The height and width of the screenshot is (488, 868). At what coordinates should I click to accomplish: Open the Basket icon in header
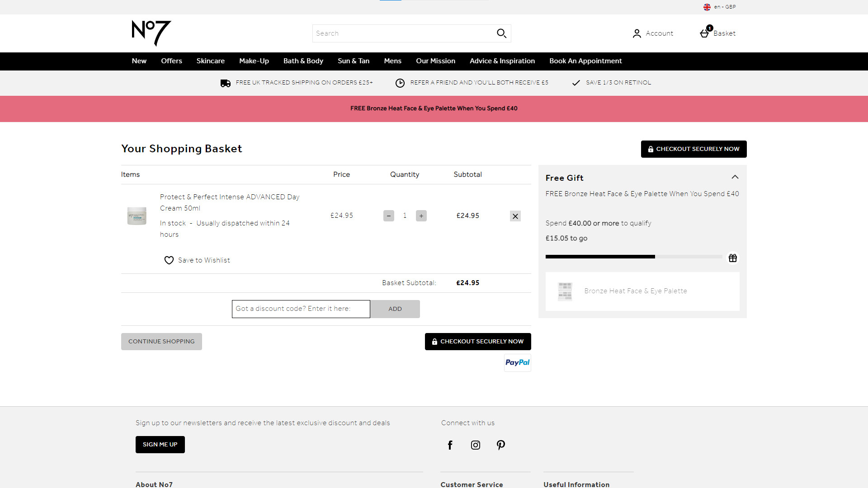[705, 33]
